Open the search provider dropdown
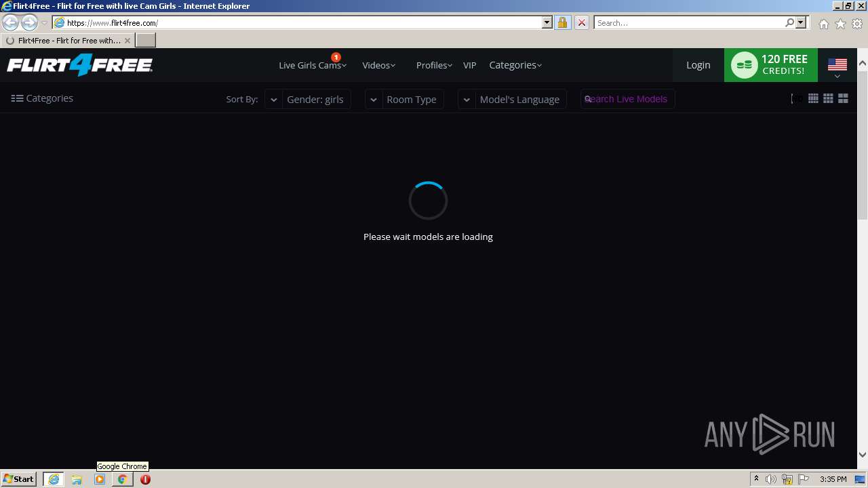Screen dimensions: 868x488 tap(801, 22)
